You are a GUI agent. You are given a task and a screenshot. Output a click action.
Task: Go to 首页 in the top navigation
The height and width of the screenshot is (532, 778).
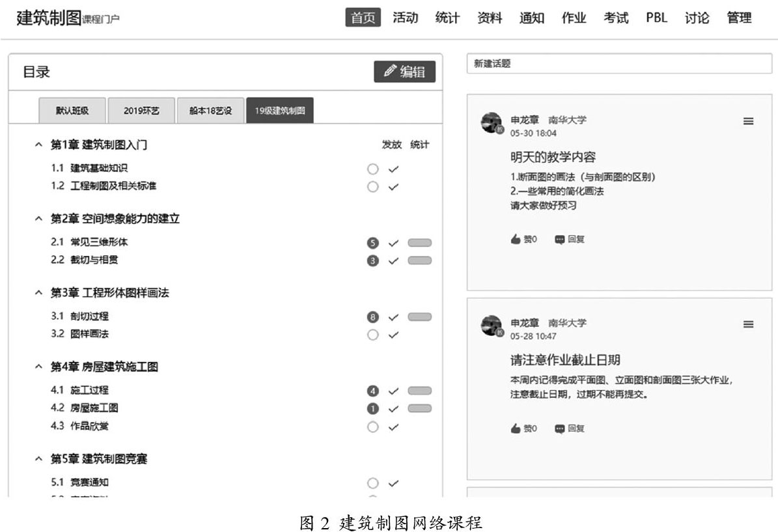363,18
